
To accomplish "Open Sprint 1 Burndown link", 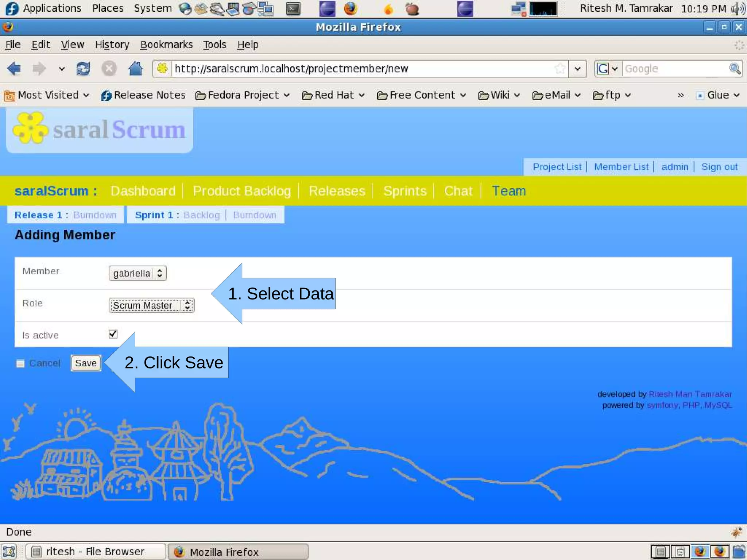I will (255, 215).
